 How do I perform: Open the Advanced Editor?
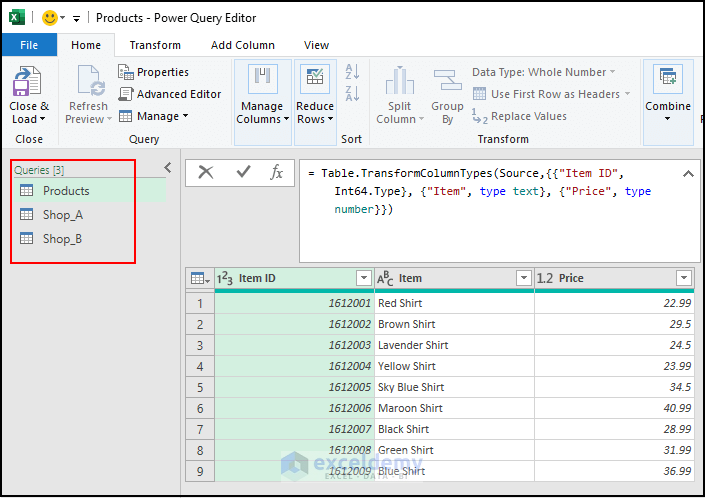(x=169, y=94)
